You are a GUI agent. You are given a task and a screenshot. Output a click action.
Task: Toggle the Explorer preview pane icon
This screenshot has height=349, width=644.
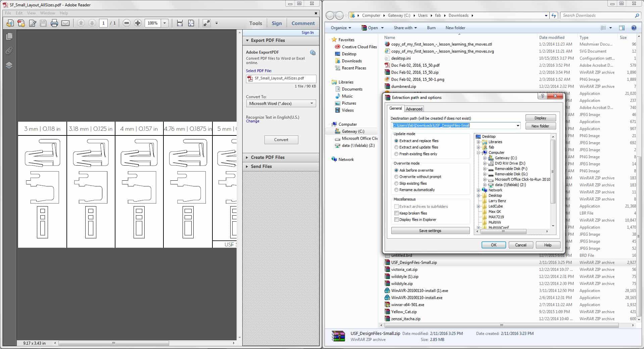coord(622,28)
